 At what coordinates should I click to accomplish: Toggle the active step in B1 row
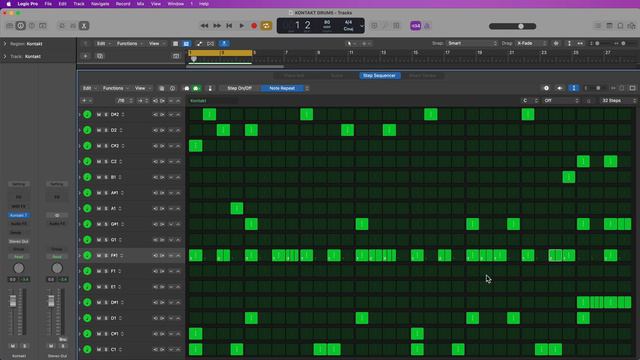569,177
